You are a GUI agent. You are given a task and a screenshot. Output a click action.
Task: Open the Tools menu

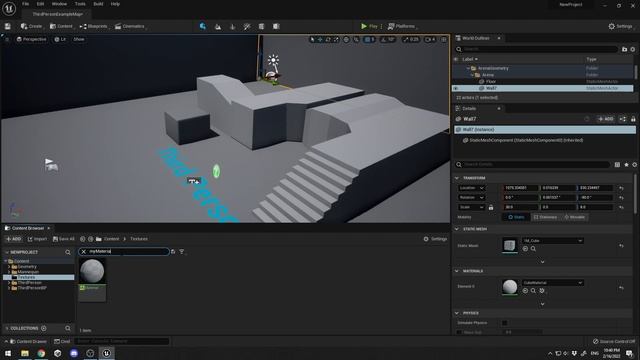click(80, 4)
